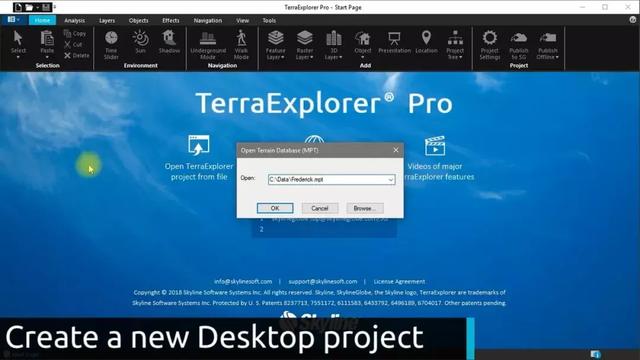Add a Location with pin icon
Image resolution: width=640 pixels, height=360 pixels.
point(426,42)
